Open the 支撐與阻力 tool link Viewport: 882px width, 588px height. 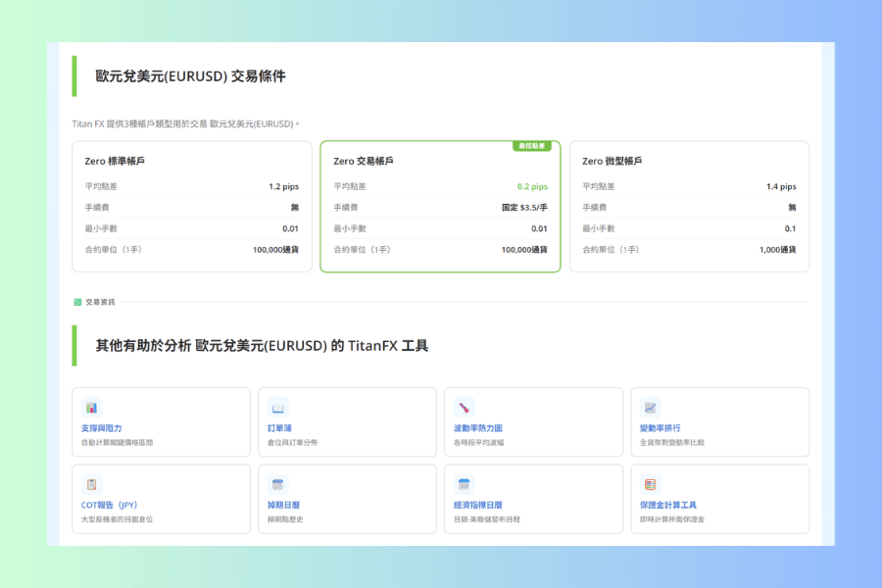point(101,428)
